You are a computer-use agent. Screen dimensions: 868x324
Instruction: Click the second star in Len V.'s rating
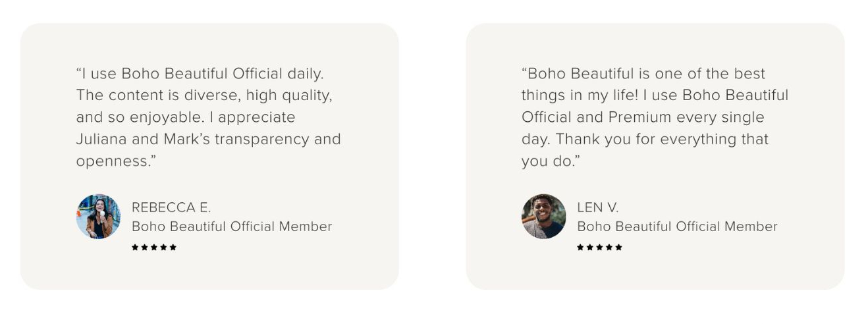[x=590, y=247]
